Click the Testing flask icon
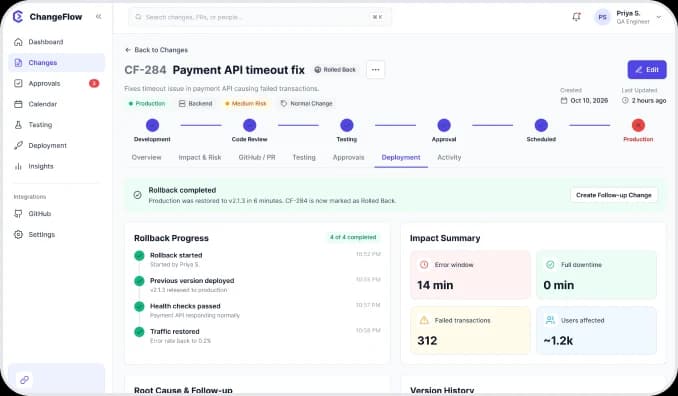This screenshot has height=396, width=678. pos(18,125)
